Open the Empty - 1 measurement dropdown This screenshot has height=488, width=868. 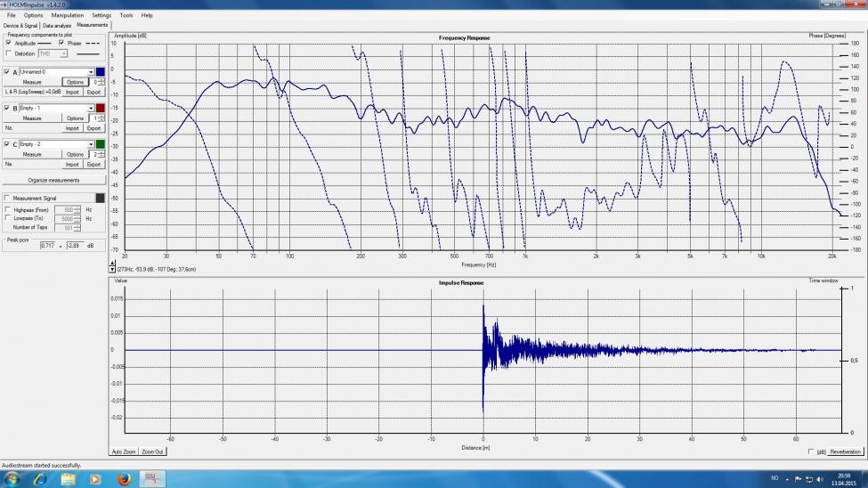click(x=91, y=108)
